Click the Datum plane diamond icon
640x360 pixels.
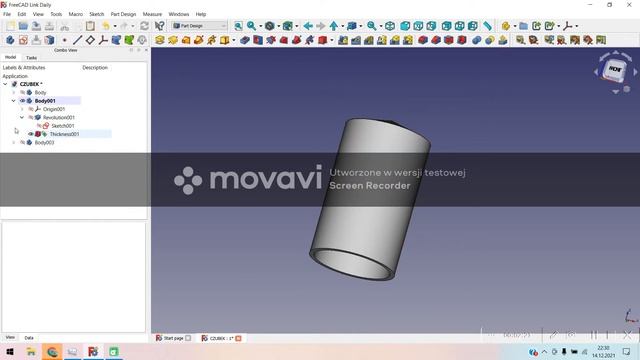90,40
